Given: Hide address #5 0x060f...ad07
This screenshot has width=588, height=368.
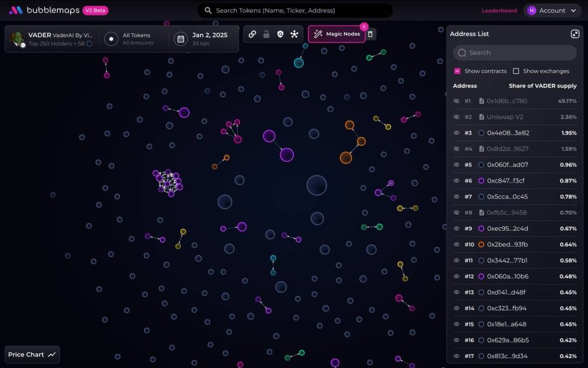Looking at the screenshot, I should 457,165.
